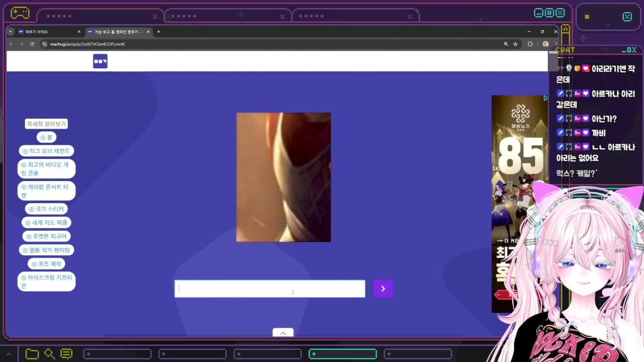Open the '롤' ad suggestion link
Image resolution: width=644 pixels, height=362 pixels.
pyautogui.click(x=46, y=137)
